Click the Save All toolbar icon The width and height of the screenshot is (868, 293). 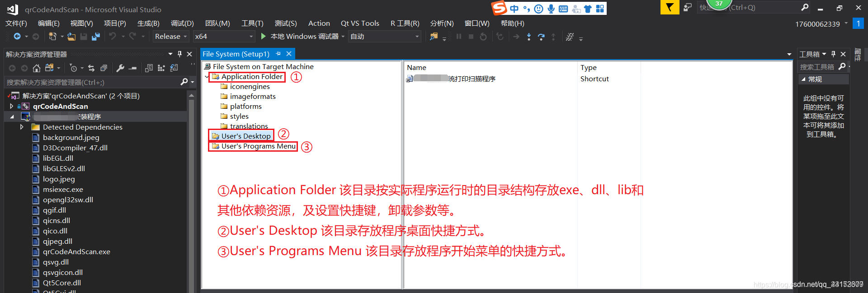click(x=96, y=36)
